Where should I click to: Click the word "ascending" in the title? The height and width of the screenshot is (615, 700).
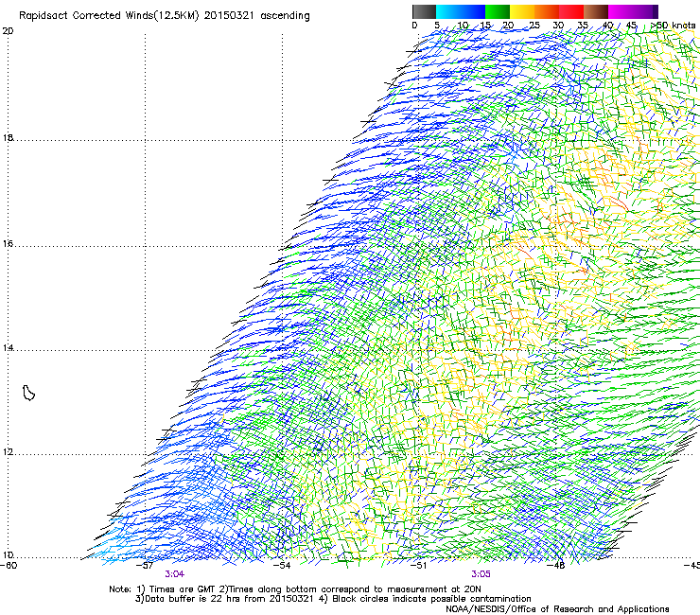(x=285, y=16)
